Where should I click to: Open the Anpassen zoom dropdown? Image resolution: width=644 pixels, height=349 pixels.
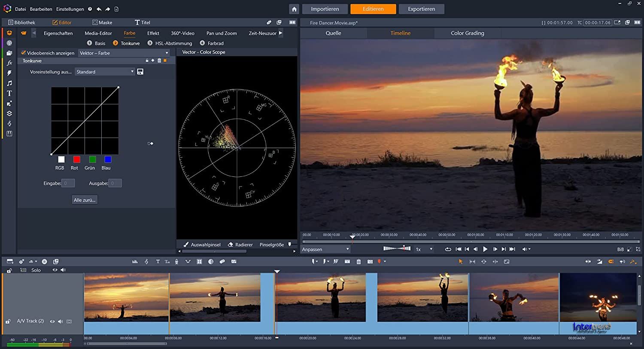pyautogui.click(x=325, y=249)
